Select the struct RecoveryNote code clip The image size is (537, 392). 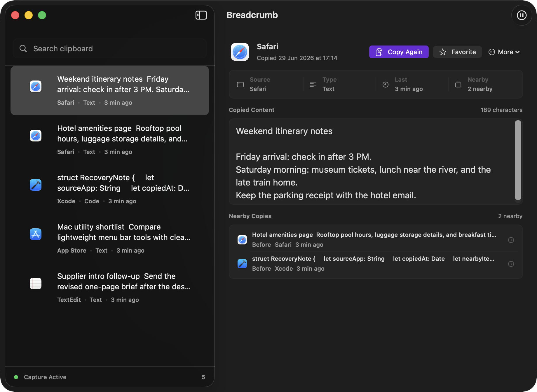click(110, 189)
